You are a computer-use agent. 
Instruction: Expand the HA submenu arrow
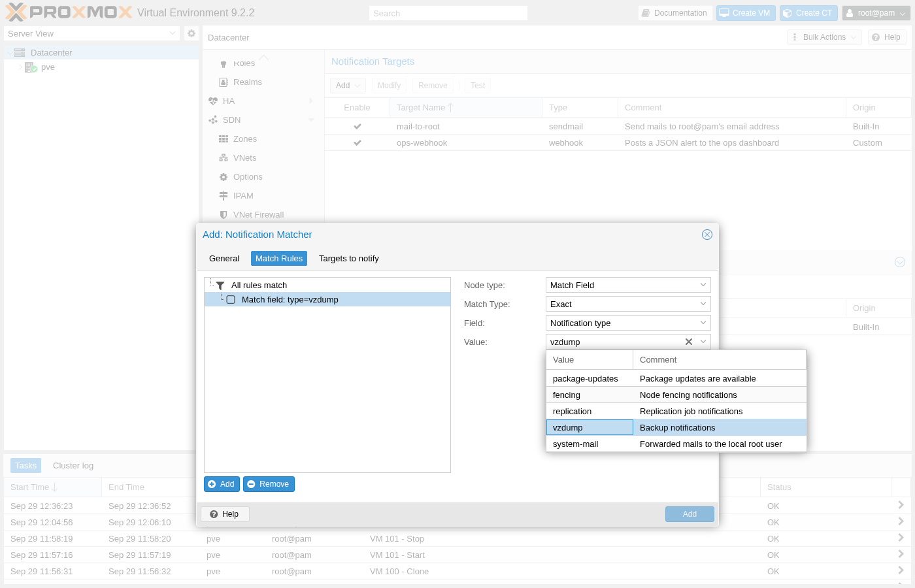tap(311, 101)
